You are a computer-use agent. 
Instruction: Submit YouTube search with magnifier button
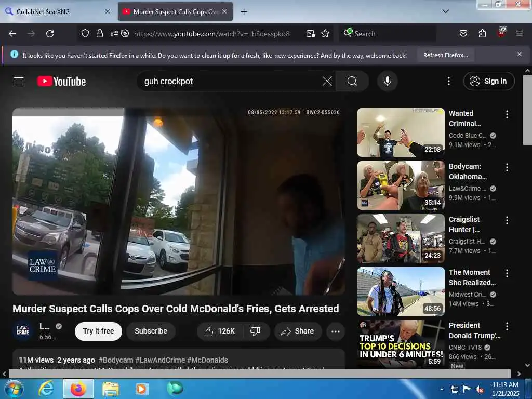click(x=352, y=81)
